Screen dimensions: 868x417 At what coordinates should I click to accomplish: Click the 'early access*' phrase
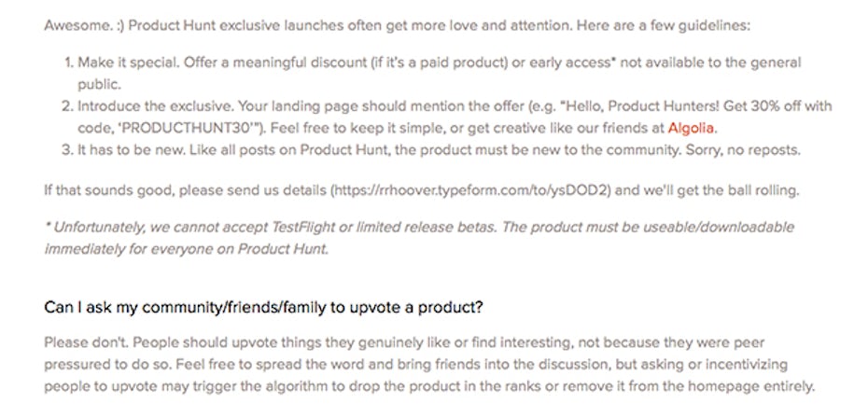pos(573,63)
